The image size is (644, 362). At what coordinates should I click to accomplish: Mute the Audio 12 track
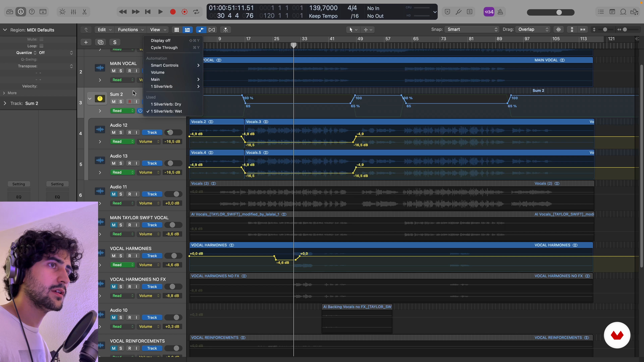[x=114, y=132]
